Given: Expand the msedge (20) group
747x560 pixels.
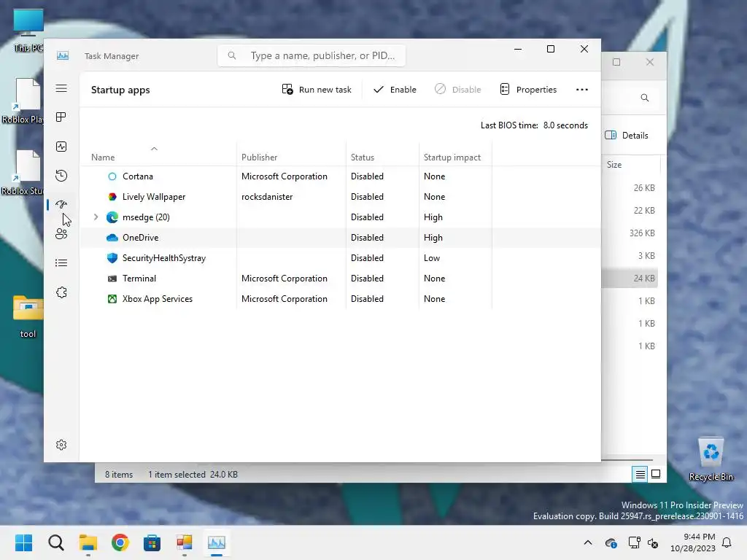Looking at the screenshot, I should [x=96, y=217].
